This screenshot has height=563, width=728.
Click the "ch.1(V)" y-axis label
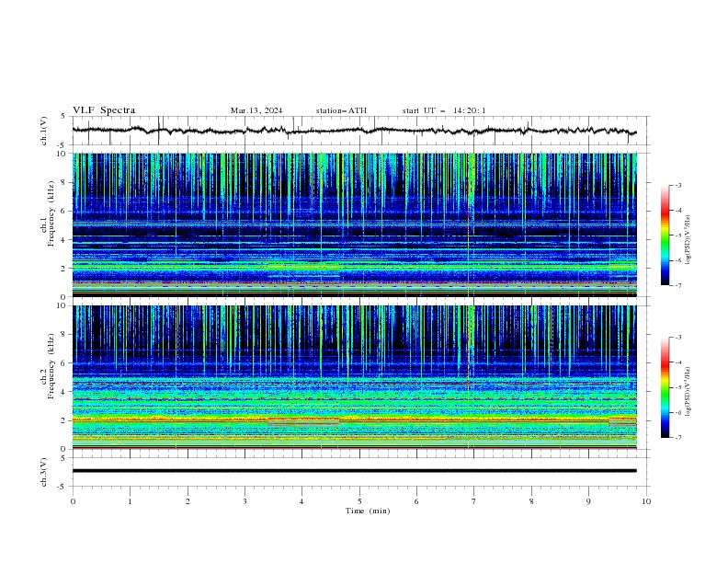coord(44,131)
